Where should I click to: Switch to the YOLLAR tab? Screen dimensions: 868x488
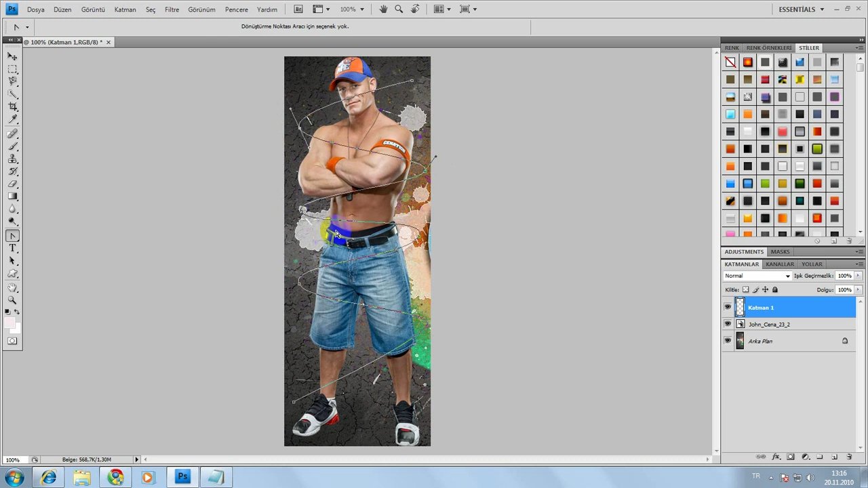[x=812, y=264]
